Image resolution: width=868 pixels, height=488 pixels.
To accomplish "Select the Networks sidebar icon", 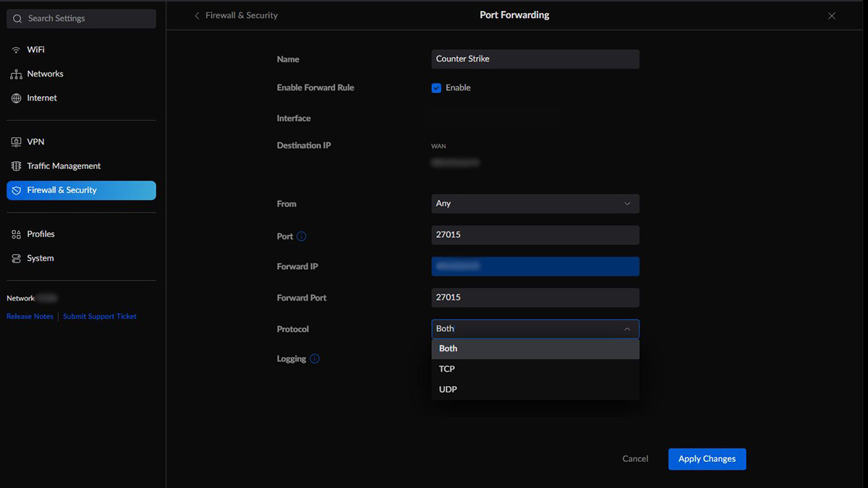I will tap(16, 73).
